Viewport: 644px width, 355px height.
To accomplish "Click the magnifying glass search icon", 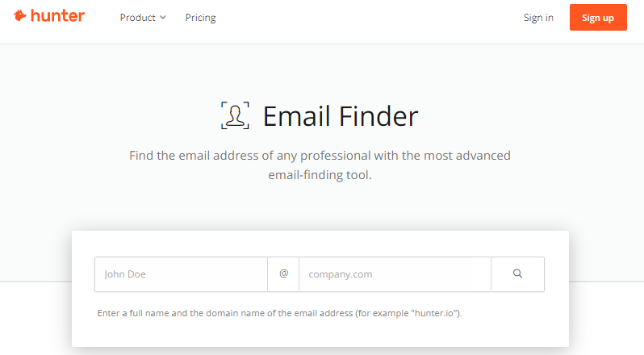I will pos(517,274).
